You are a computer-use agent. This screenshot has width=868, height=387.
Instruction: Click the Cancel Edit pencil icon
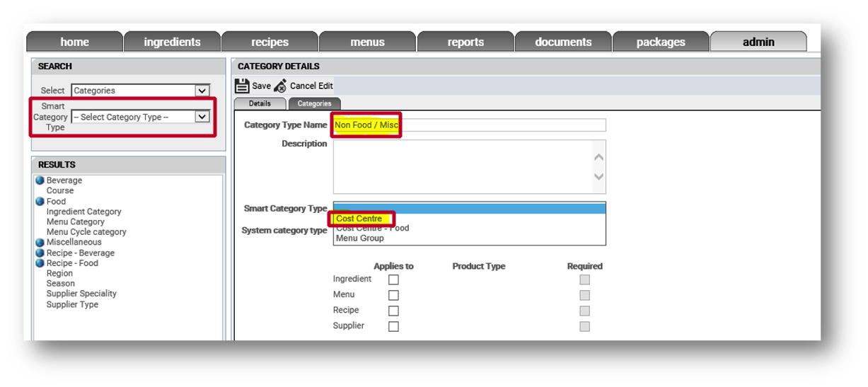pos(280,86)
